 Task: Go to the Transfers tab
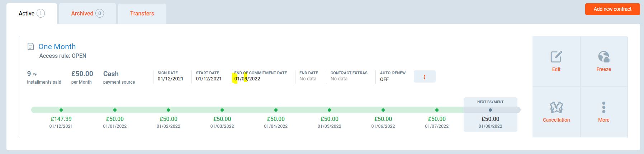pos(142,14)
